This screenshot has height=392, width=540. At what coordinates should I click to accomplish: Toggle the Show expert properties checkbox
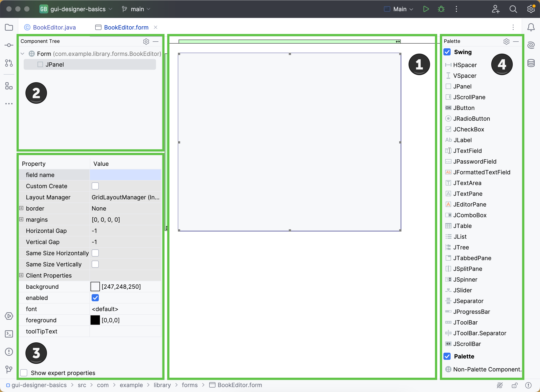pyautogui.click(x=24, y=373)
